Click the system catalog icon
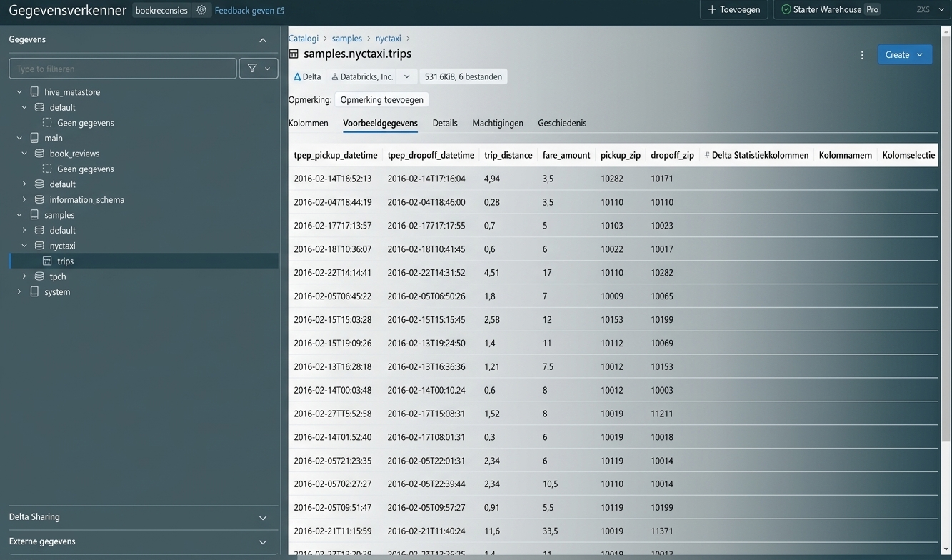This screenshot has width=952, height=560. 34,291
